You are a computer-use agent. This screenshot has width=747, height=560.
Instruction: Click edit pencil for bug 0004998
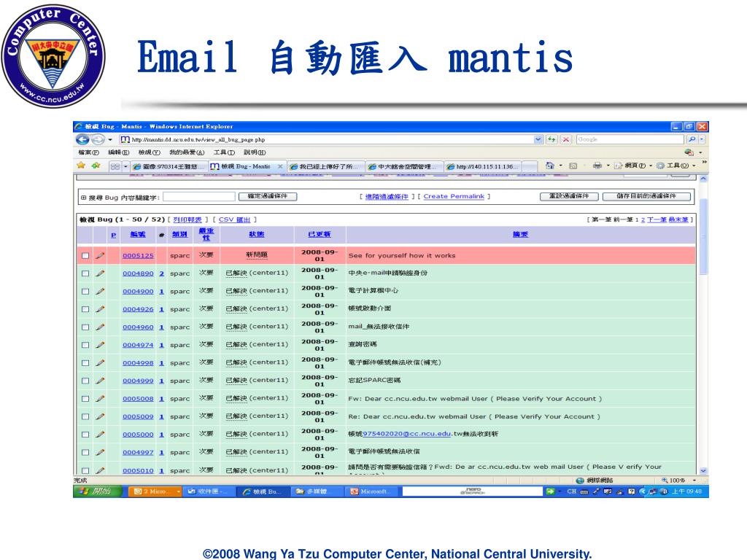pyautogui.click(x=100, y=363)
